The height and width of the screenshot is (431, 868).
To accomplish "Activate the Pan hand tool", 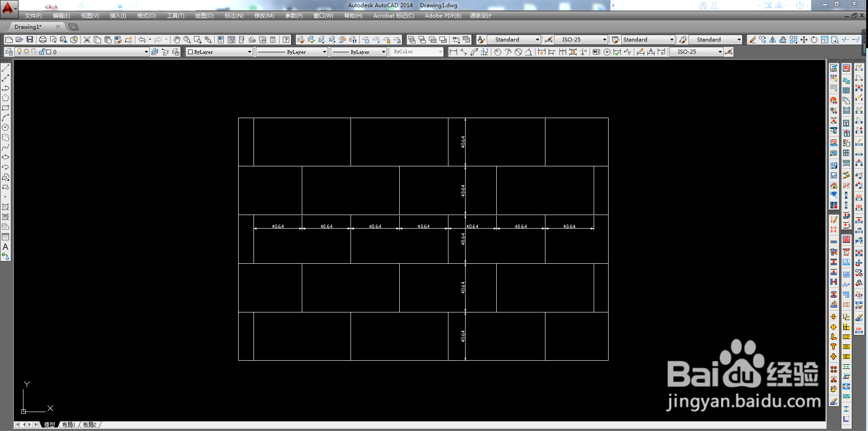I will (x=177, y=40).
